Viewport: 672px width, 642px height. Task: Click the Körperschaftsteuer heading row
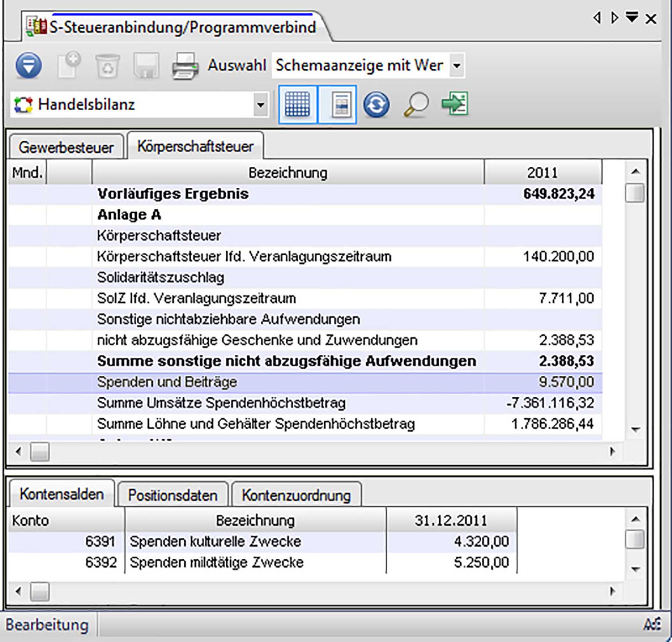[305, 236]
